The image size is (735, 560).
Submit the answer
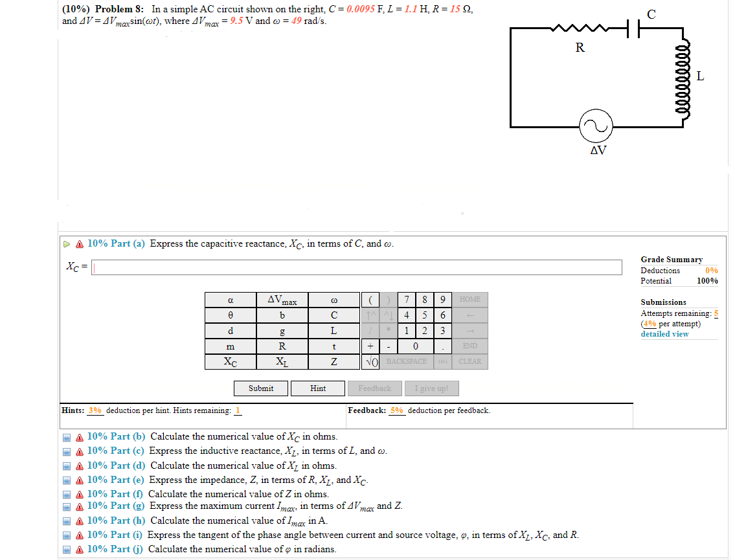(x=261, y=388)
